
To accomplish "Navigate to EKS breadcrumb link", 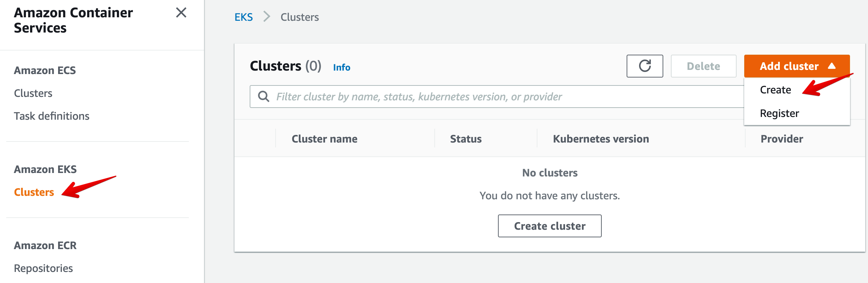I will tap(243, 17).
